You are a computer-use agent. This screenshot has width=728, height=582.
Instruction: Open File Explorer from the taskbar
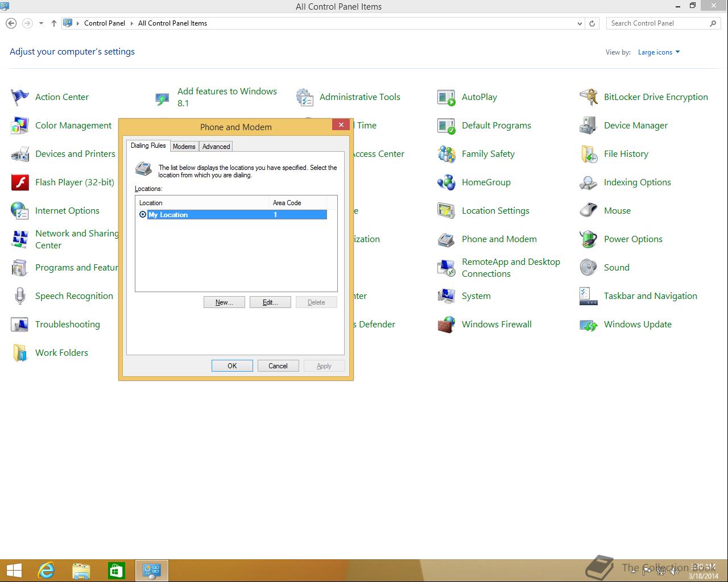[x=81, y=570]
